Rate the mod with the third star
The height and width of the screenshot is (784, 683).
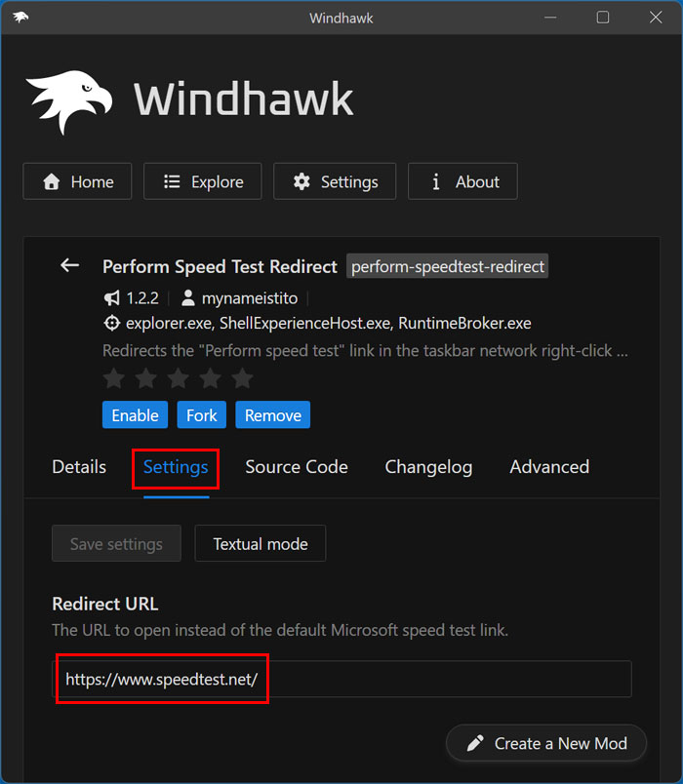(x=179, y=378)
